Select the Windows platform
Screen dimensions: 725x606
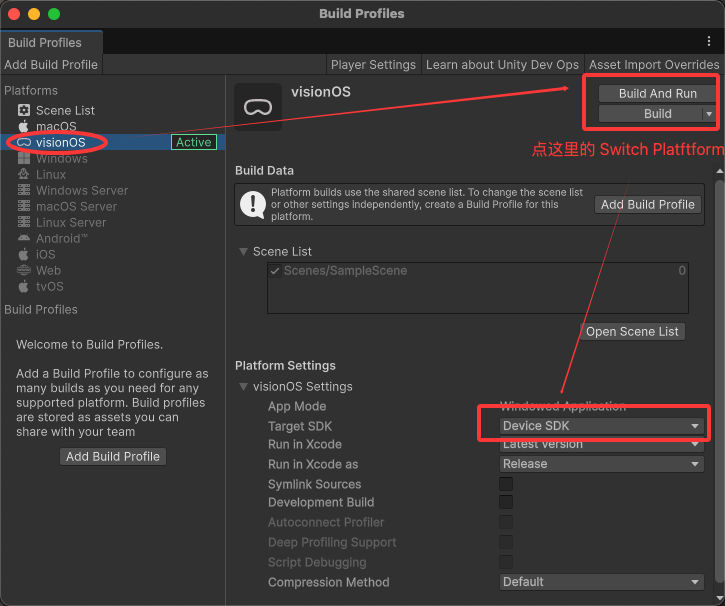(x=113, y=159)
